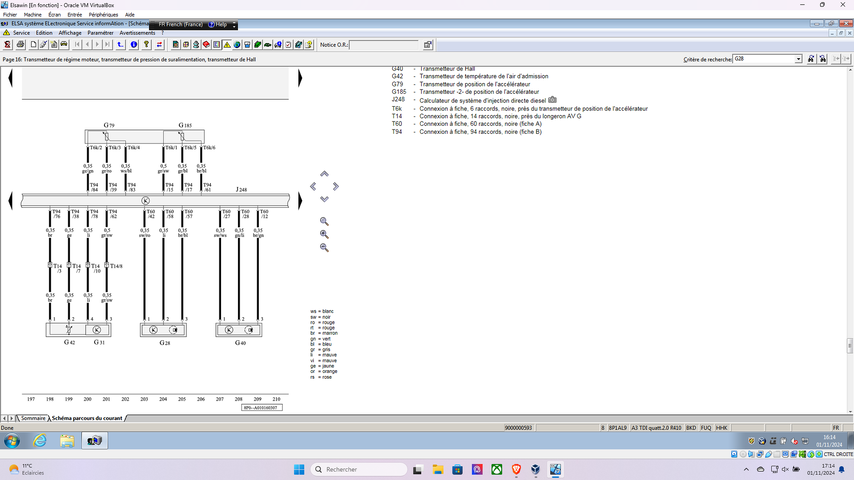Click the binoculars search icon

tap(811, 59)
